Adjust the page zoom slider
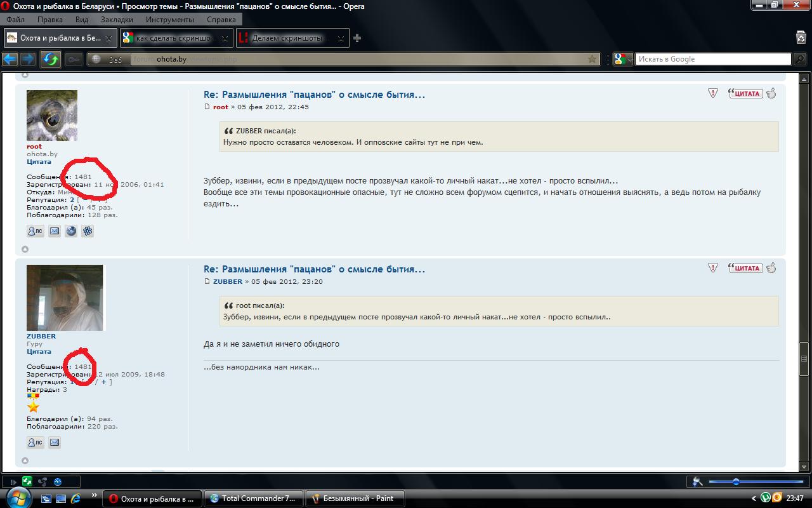This screenshot has height=508, width=812. click(x=736, y=482)
